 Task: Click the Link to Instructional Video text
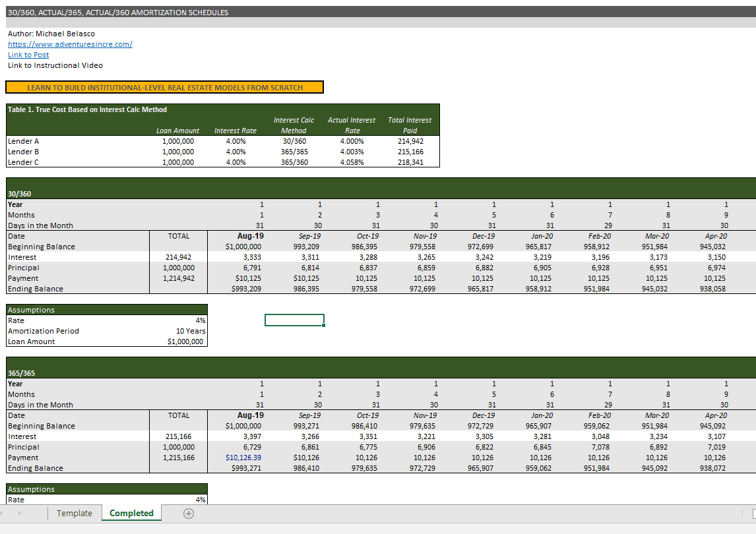55,65
